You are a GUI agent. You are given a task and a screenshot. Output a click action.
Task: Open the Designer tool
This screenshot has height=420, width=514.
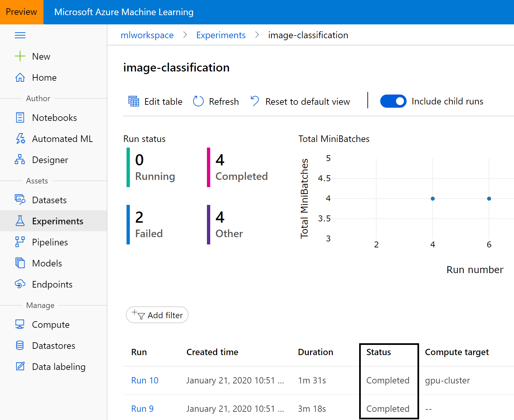click(50, 160)
